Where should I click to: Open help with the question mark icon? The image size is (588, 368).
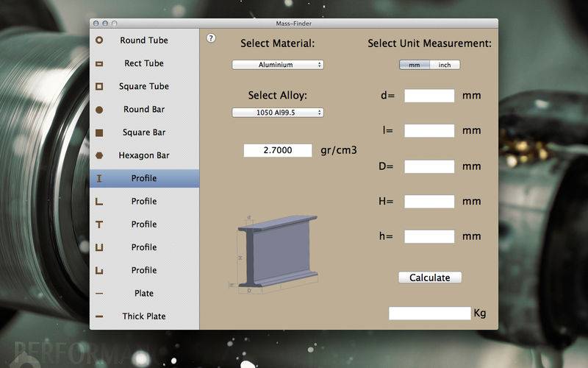[211, 38]
